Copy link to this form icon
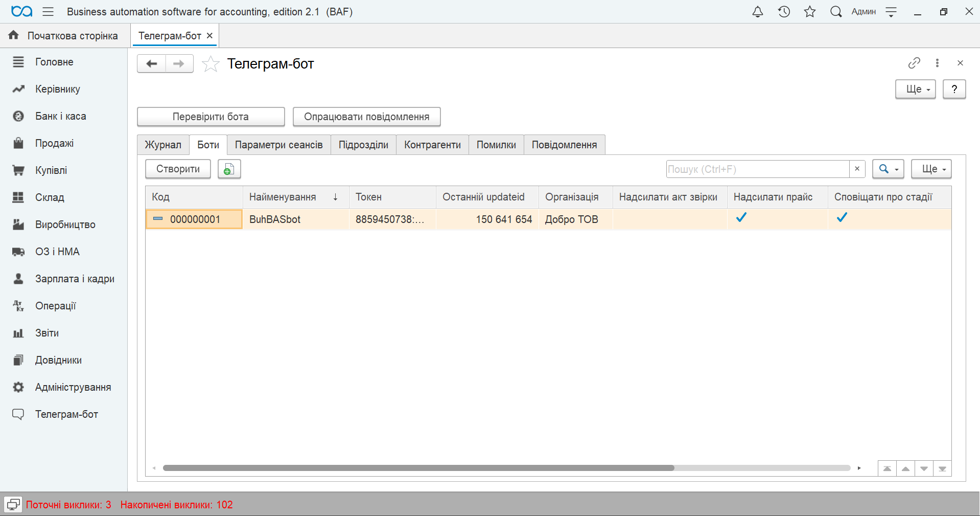The width and height of the screenshot is (980, 516). (x=914, y=63)
